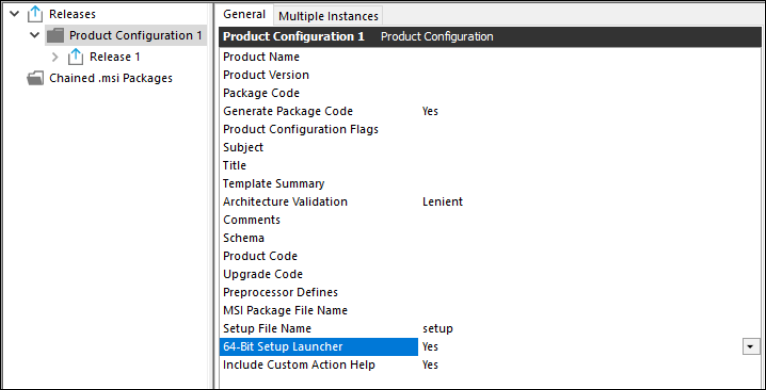Click the Chained .msi Packages folder icon
Screen dimensions: 766x390
[35, 78]
